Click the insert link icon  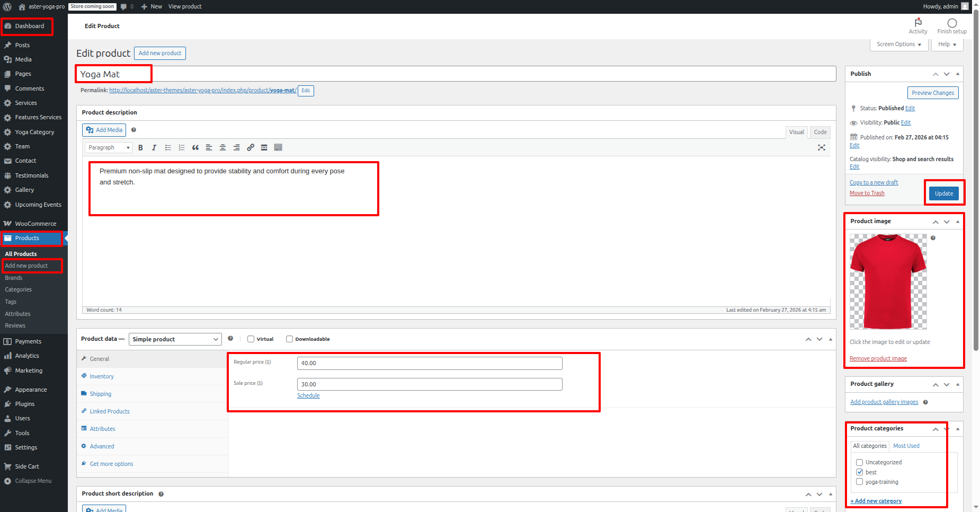[251, 148]
